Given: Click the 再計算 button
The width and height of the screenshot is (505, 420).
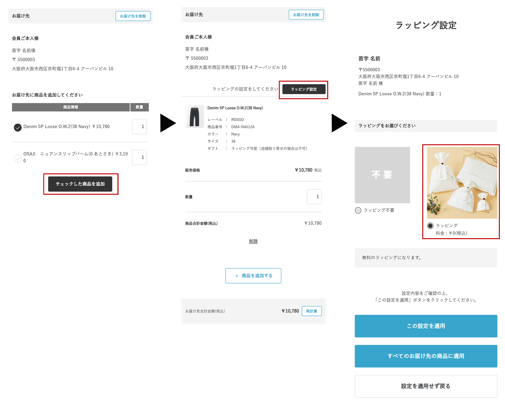Looking at the screenshot, I should 312,311.
